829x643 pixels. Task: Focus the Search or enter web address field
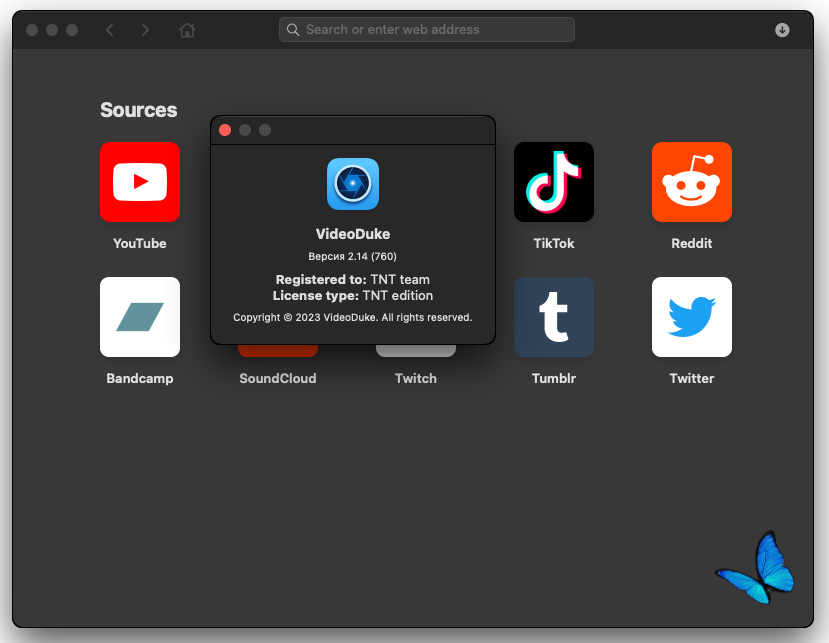pyautogui.click(x=427, y=30)
